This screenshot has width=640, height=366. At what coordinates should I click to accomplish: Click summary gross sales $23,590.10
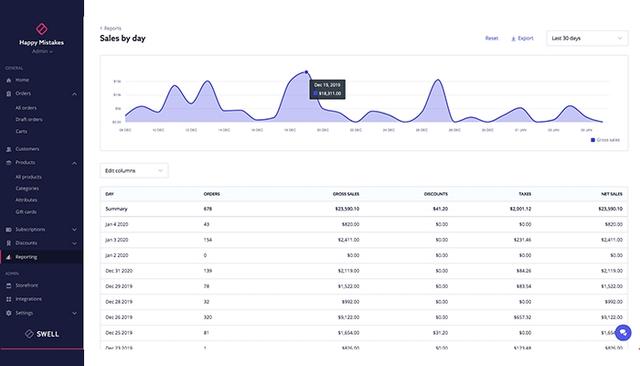coord(347,209)
